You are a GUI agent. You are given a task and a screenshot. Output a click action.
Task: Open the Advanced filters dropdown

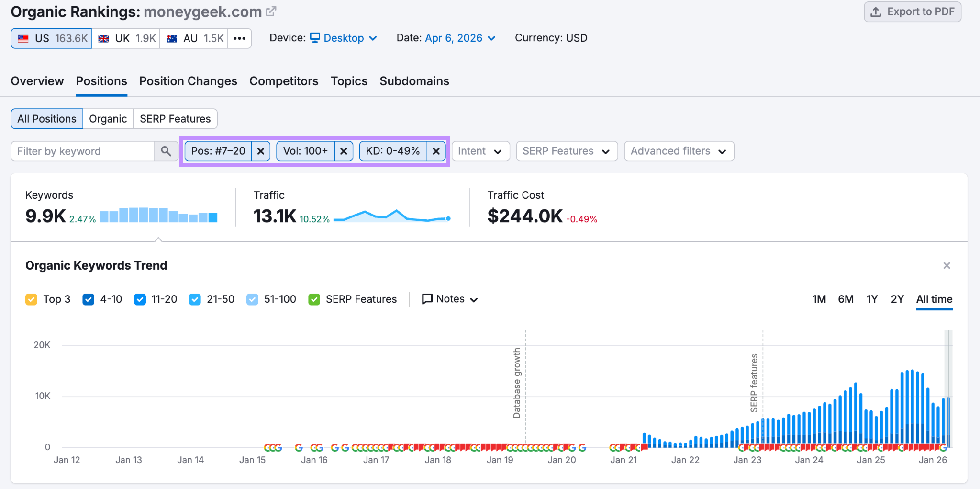point(679,151)
